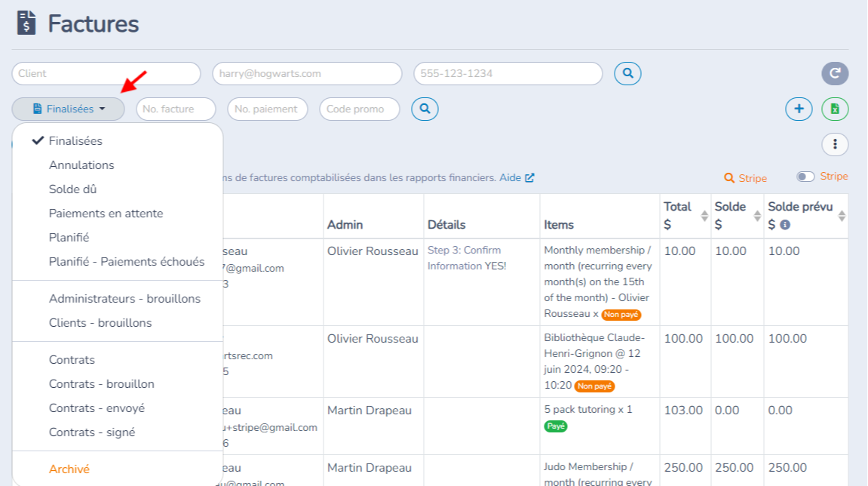The width and height of the screenshot is (868, 486).
Task: Click the email search field
Action: pos(307,74)
